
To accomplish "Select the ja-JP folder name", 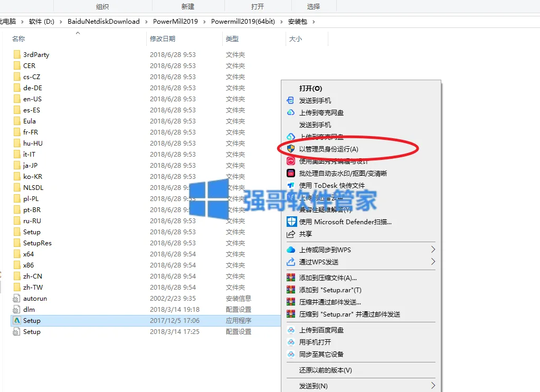I will click(x=30, y=165).
